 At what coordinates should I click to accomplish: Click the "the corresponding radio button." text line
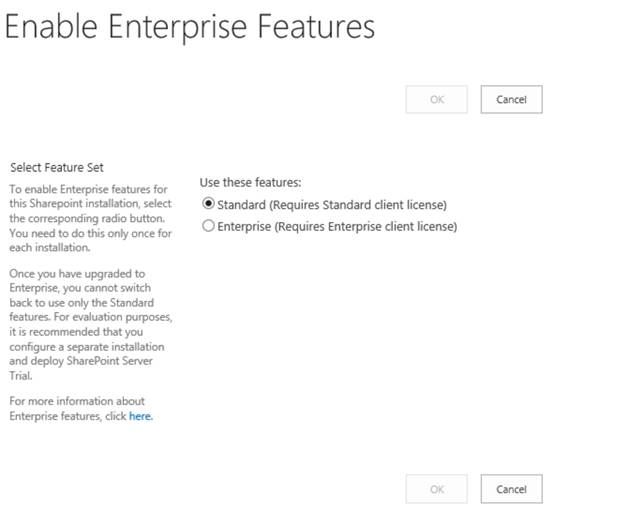click(x=86, y=218)
